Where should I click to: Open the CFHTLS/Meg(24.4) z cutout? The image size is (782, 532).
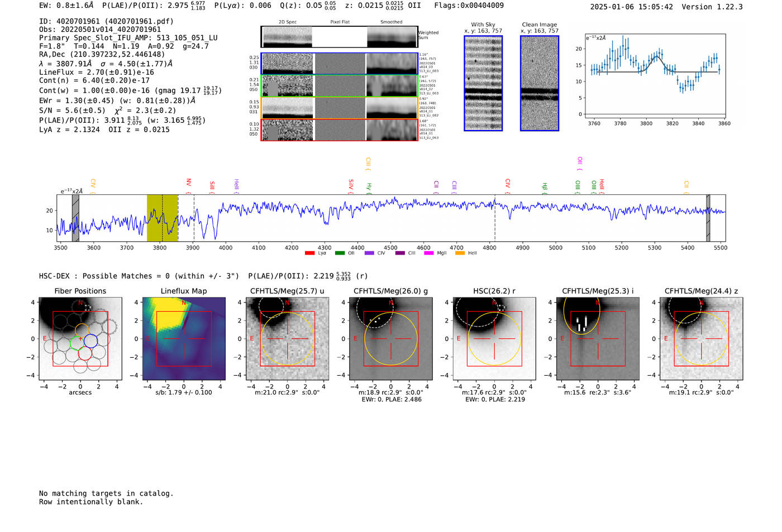point(701,339)
